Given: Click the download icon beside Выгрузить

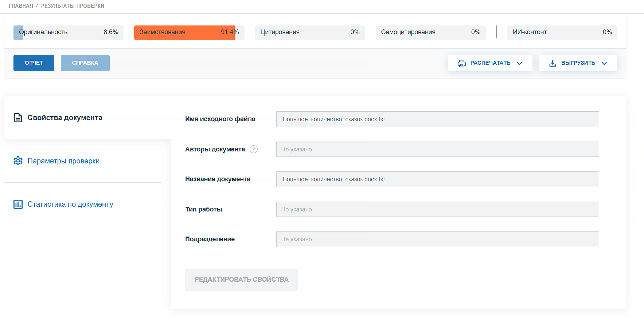Looking at the screenshot, I should point(553,63).
